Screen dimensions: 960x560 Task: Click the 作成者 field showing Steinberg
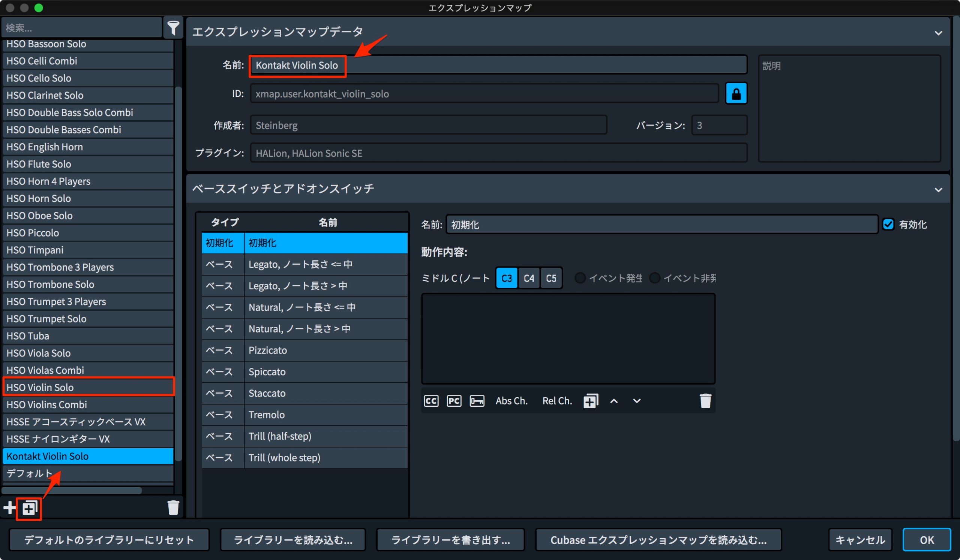point(428,125)
